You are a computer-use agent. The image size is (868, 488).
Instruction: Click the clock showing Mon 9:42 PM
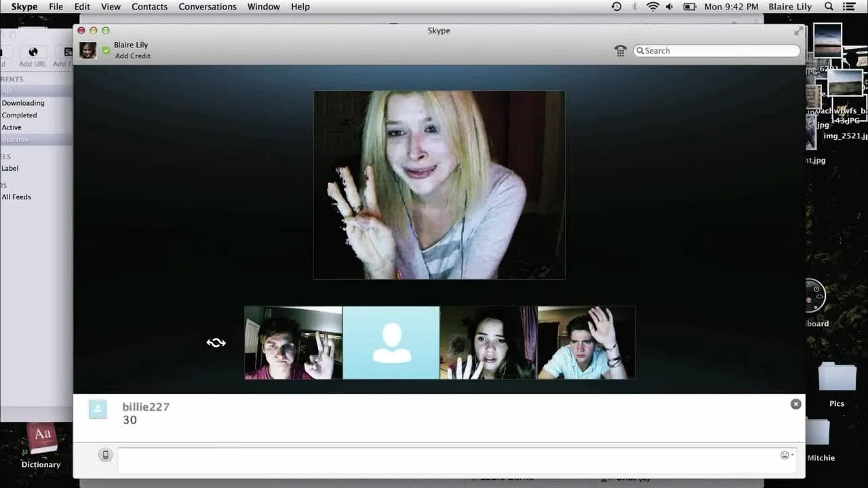732,7
